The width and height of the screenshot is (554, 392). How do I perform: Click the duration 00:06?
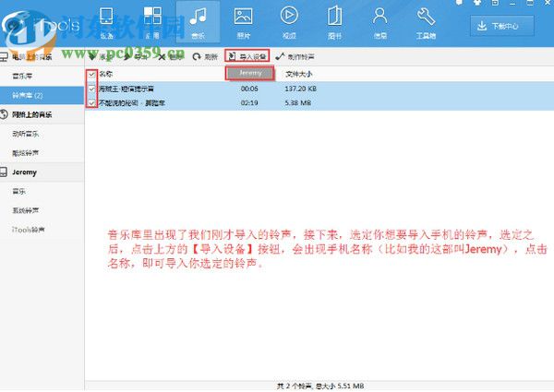[249, 89]
